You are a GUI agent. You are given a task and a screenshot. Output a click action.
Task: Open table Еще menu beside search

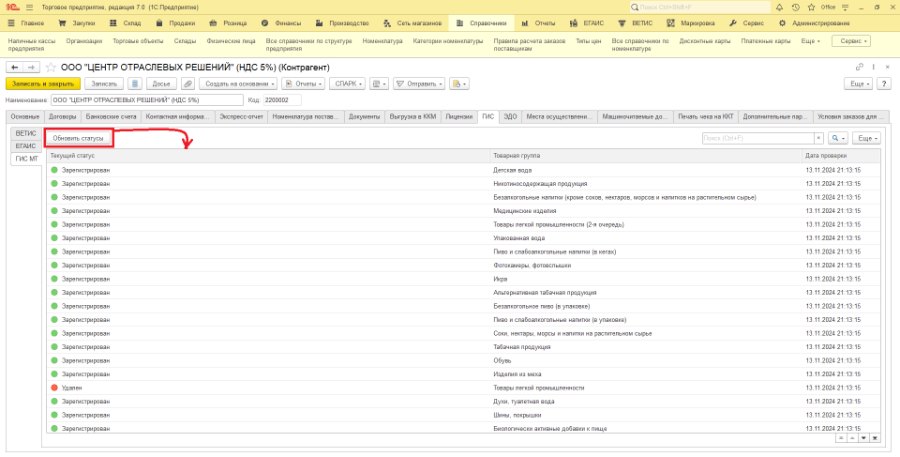(x=867, y=138)
